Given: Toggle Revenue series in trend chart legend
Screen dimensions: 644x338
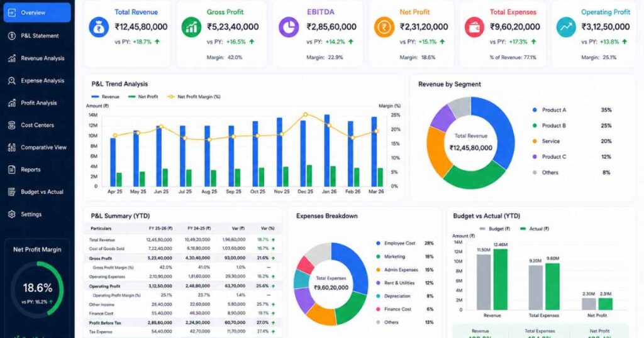Looking at the screenshot, I should coord(105,97).
